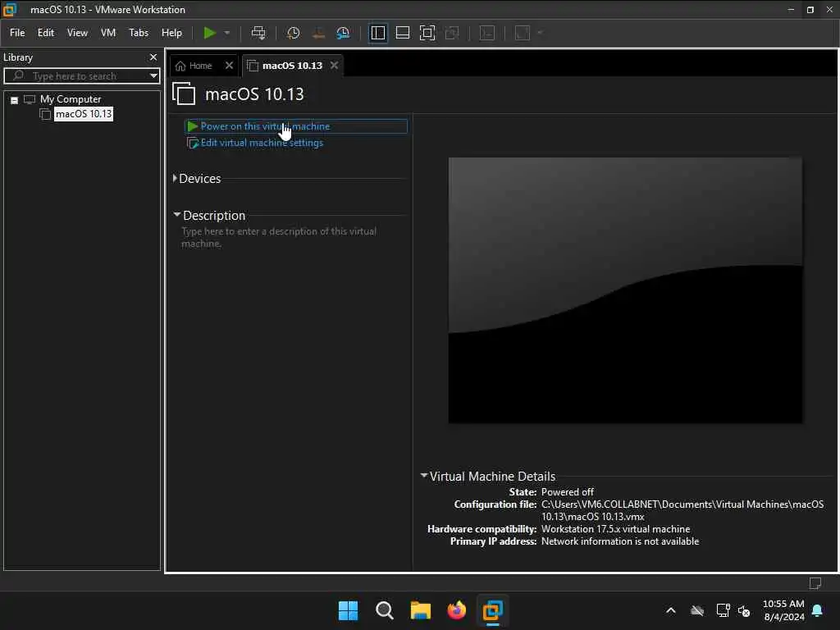
Task: Click the muted volume tray icon
Action: click(x=743, y=610)
